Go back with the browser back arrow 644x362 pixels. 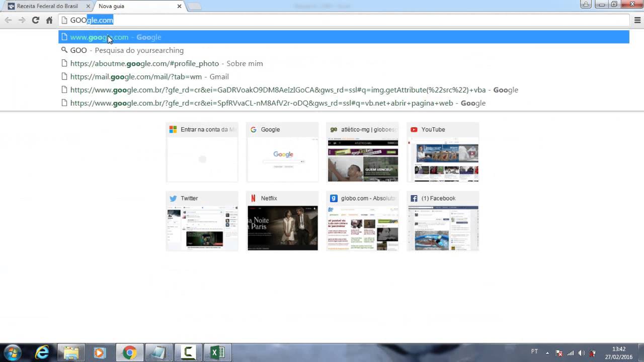(8, 20)
